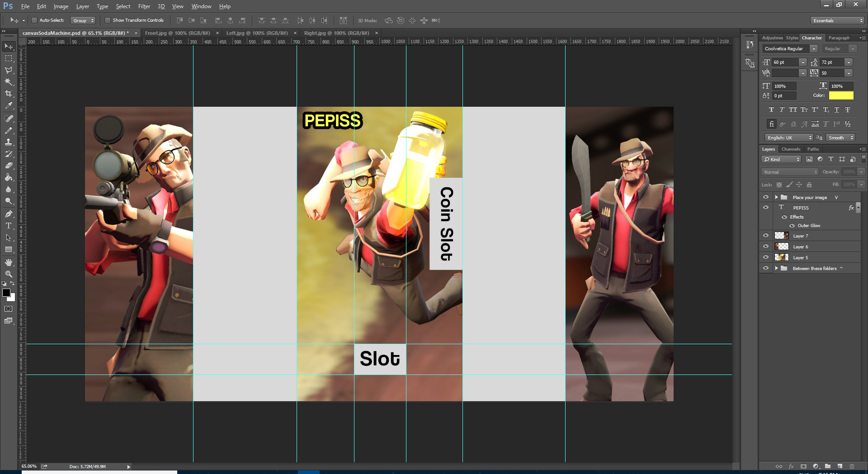Select the Path Selection tool
This screenshot has width=868, height=474.
(x=9, y=237)
